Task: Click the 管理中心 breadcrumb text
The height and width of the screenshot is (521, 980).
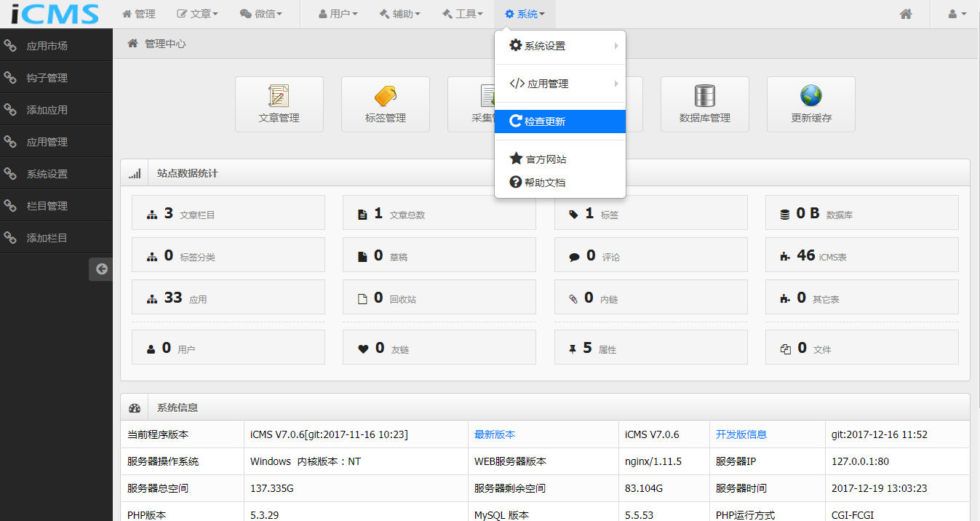Action: tap(165, 44)
